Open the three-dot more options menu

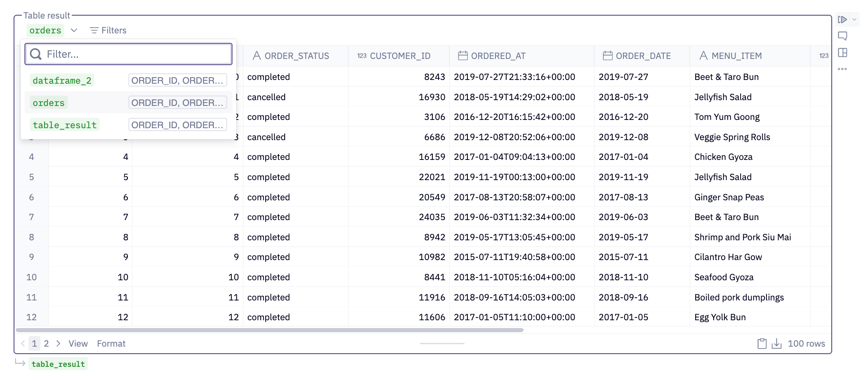(842, 69)
